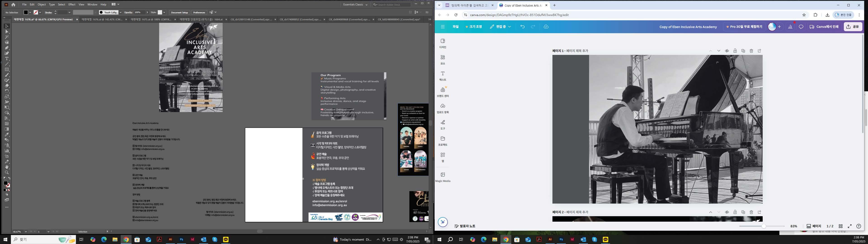
Task: Hide page 1 using the eye icon
Action: (727, 51)
